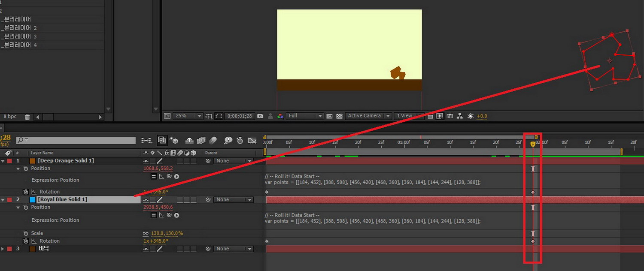Toggle Hide Shy Layers icon in timeline
The width and height of the screenshot is (644, 271).
click(189, 140)
